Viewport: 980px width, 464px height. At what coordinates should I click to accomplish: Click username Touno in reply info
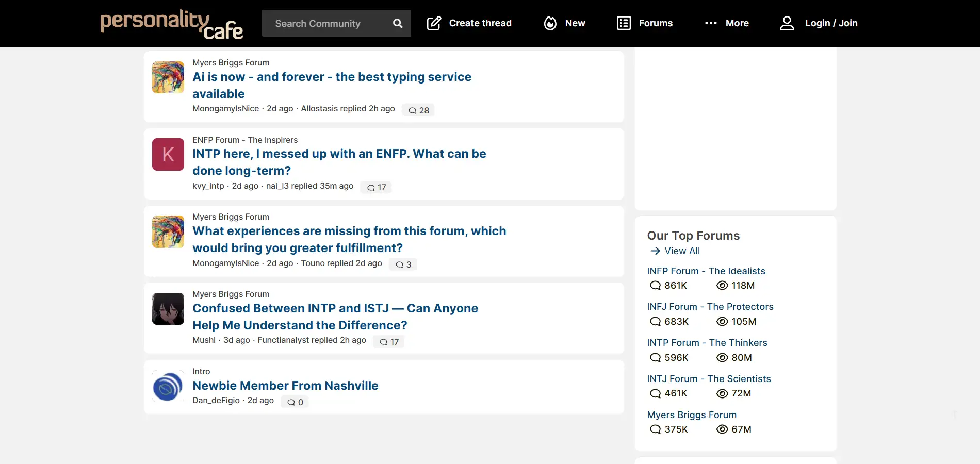[313, 263]
